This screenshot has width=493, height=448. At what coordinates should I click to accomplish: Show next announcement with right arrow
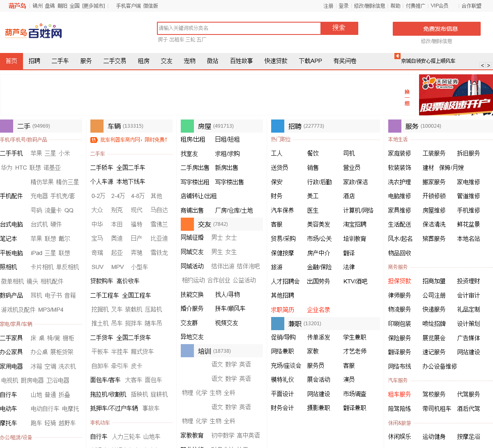pyautogui.click(x=488, y=65)
